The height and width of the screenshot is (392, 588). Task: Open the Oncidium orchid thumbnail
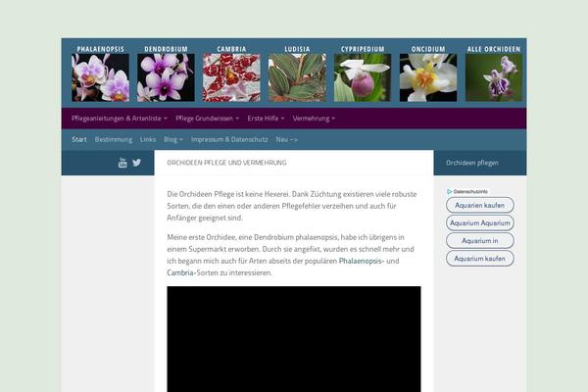428,77
